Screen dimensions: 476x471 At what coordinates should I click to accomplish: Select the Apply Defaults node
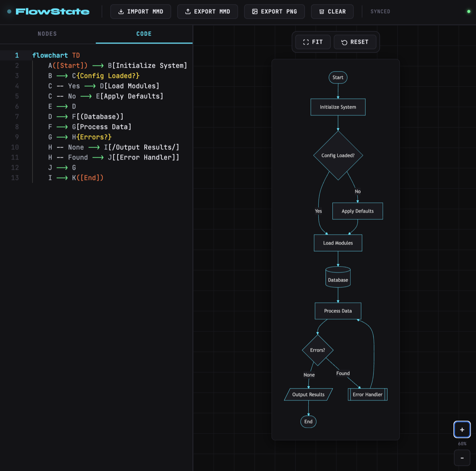pyautogui.click(x=358, y=211)
